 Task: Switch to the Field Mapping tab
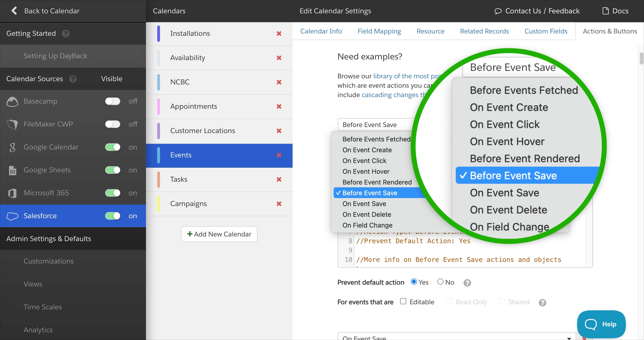point(379,31)
